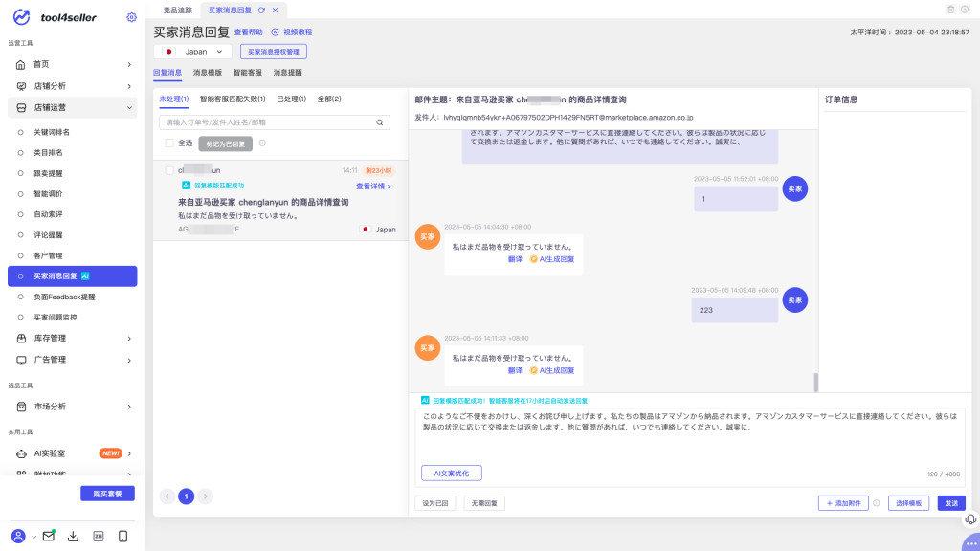Refresh the 买家消息回复 tab
The height and width of the screenshot is (551, 980).
261,10
